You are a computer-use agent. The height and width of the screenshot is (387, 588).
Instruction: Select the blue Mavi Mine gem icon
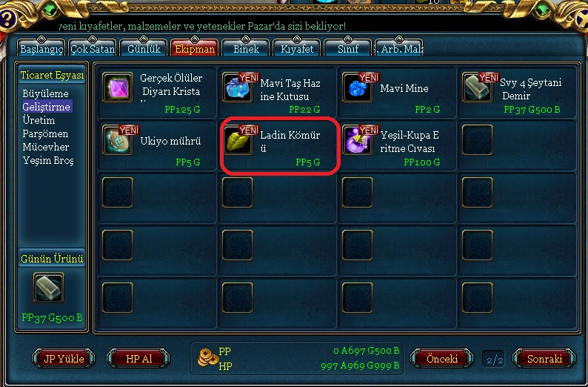click(358, 87)
